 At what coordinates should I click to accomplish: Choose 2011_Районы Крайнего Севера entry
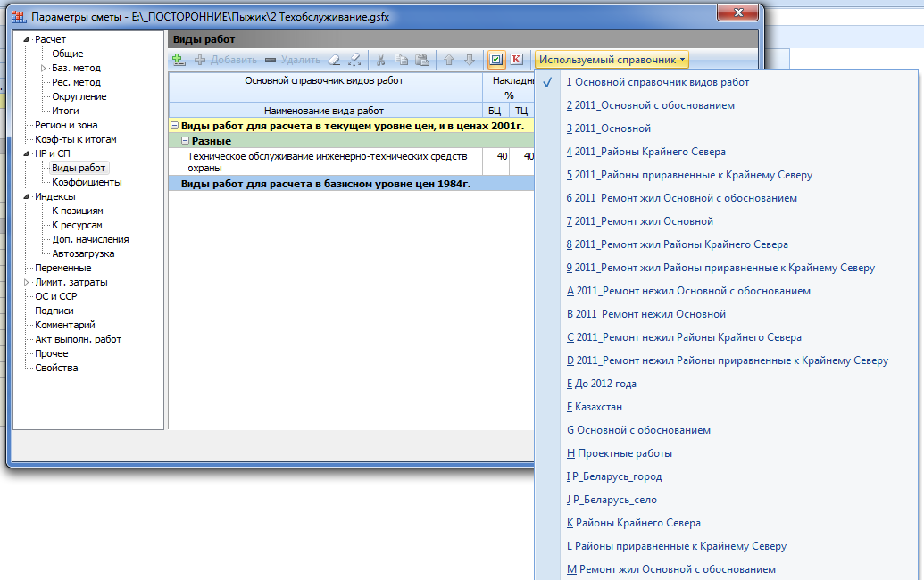tap(645, 152)
